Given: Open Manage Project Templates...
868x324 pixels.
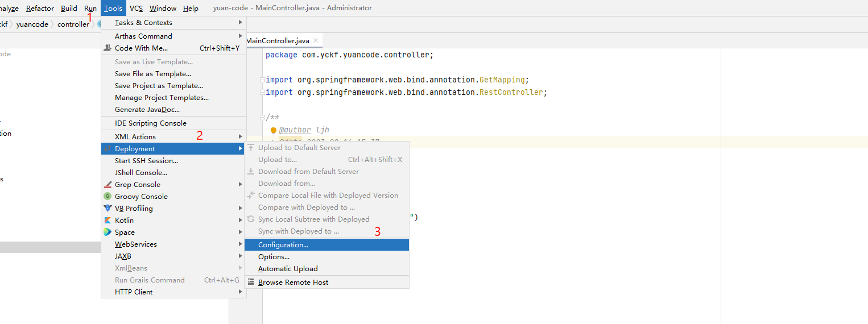Looking at the screenshot, I should [x=173, y=98].
